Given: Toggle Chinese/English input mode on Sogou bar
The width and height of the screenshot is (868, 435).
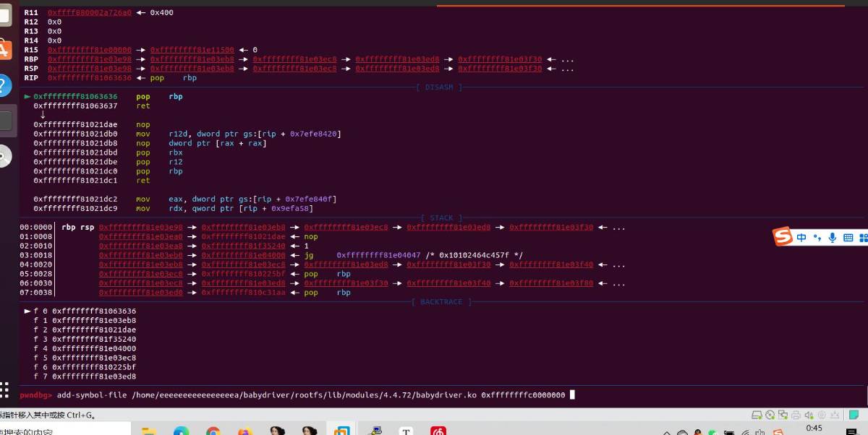Looking at the screenshot, I should tap(802, 238).
